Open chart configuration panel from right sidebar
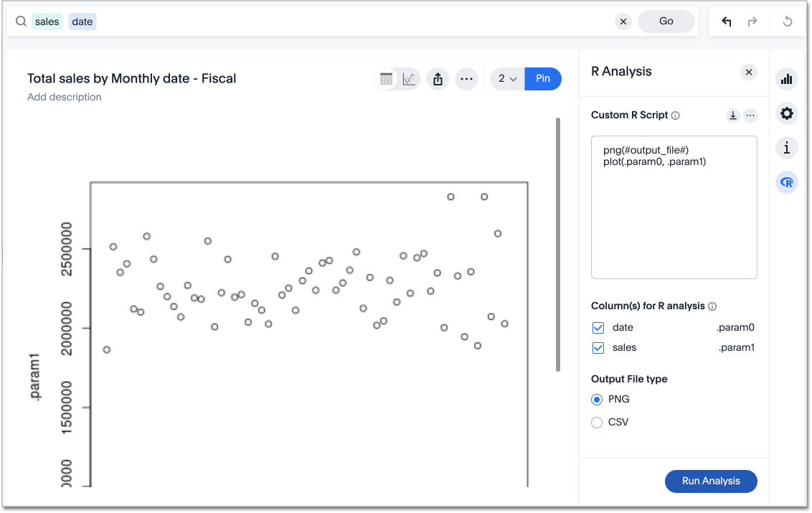812x513 pixels. [786, 79]
